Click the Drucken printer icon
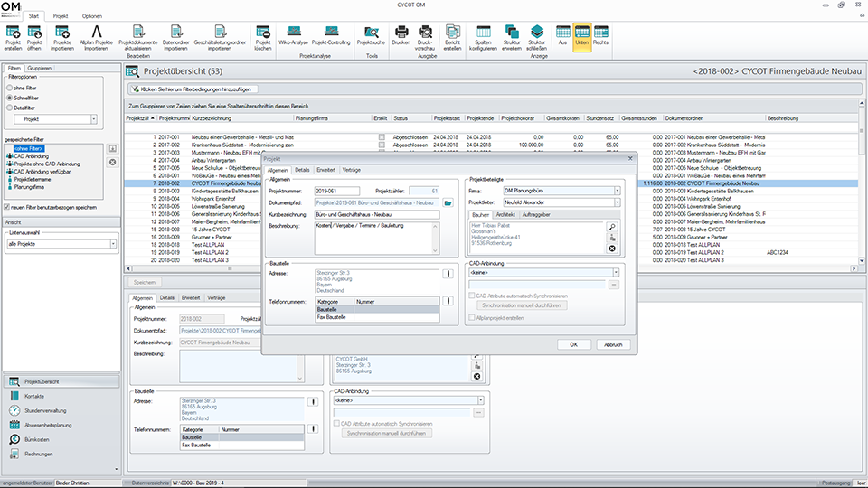This screenshot has height=488, width=868. 401,33
